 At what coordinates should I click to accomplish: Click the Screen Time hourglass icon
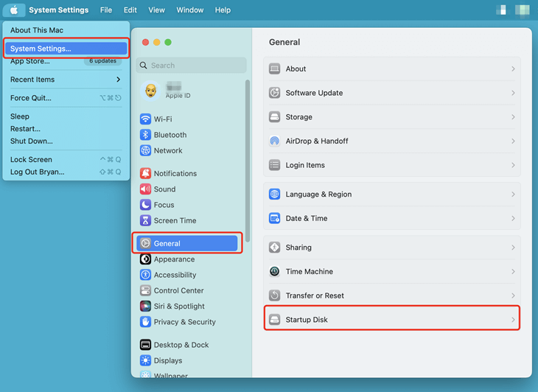(145, 220)
